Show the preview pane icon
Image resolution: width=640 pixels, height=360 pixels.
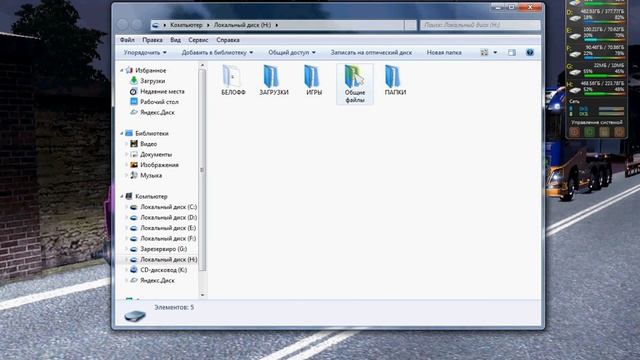[x=511, y=52]
